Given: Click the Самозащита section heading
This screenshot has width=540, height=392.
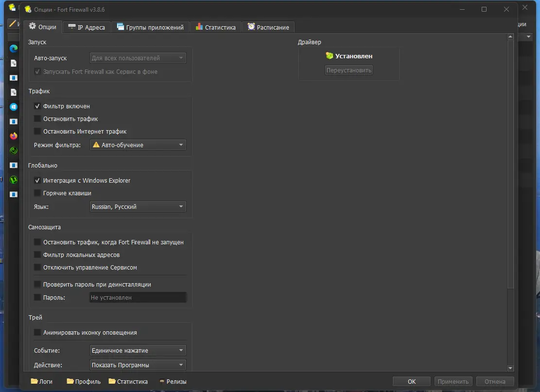Looking at the screenshot, I should coord(44,227).
